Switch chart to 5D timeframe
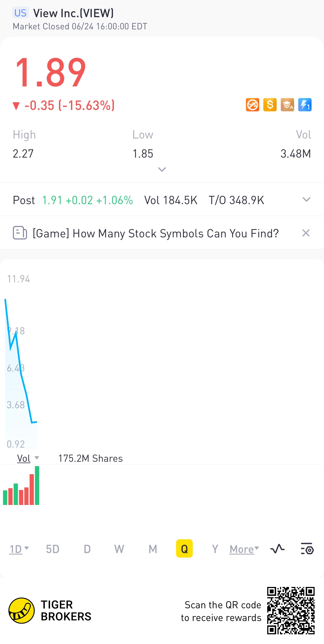 pos(53,549)
